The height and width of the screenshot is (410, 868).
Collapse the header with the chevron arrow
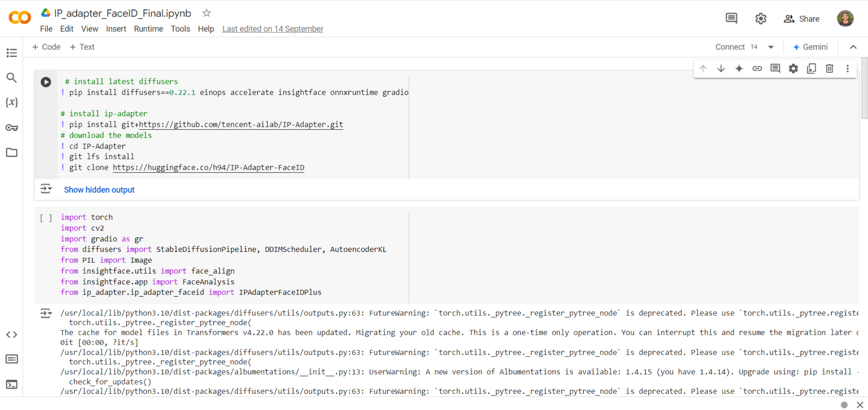tap(853, 47)
